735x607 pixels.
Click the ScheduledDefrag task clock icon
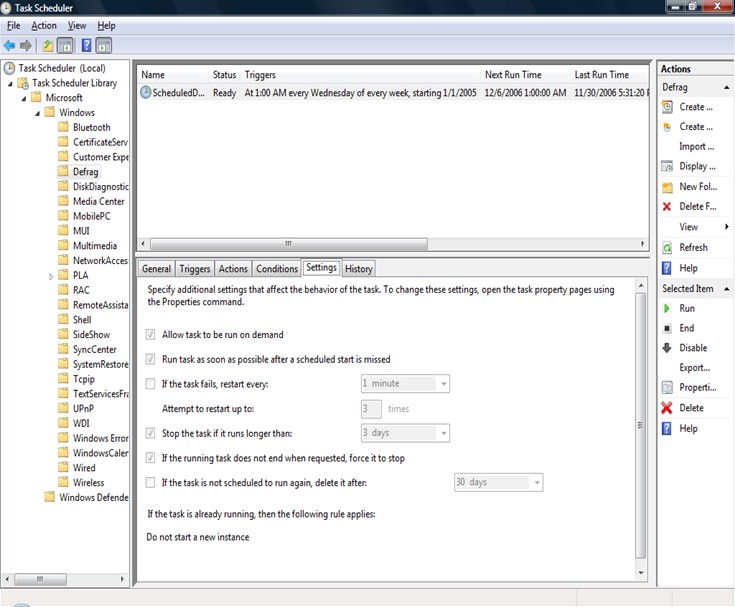pyautogui.click(x=146, y=92)
